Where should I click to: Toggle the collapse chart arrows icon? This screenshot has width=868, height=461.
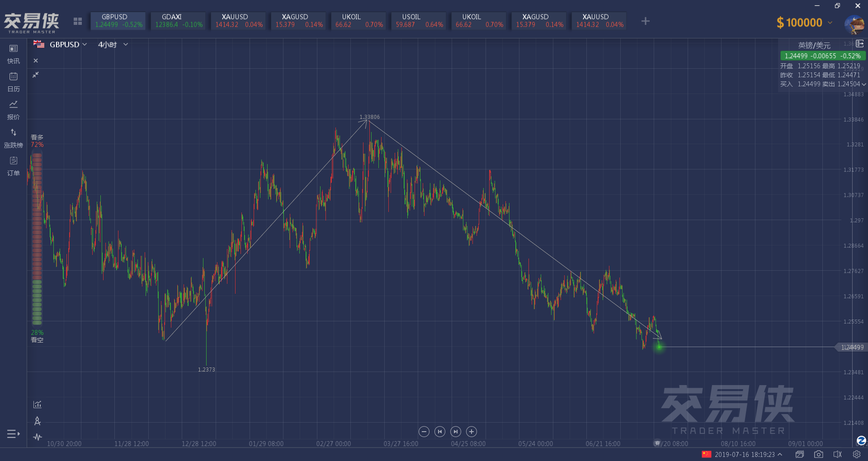click(36, 75)
